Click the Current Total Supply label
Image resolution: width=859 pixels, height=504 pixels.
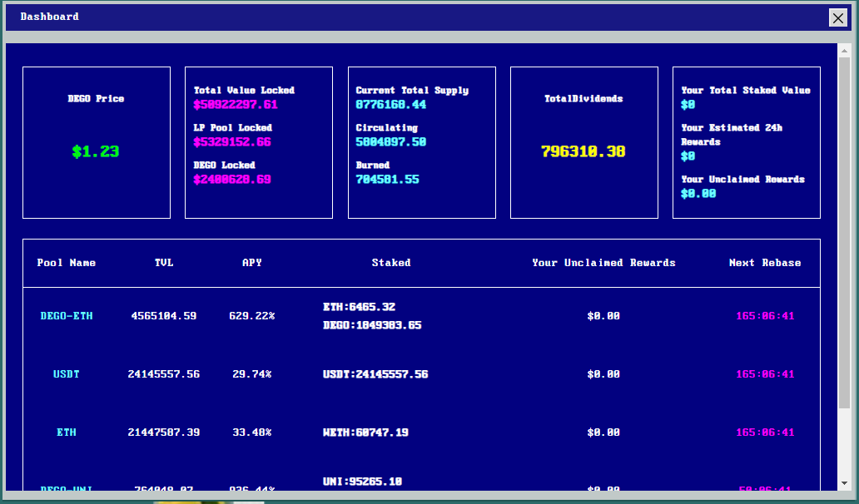pyautogui.click(x=412, y=91)
